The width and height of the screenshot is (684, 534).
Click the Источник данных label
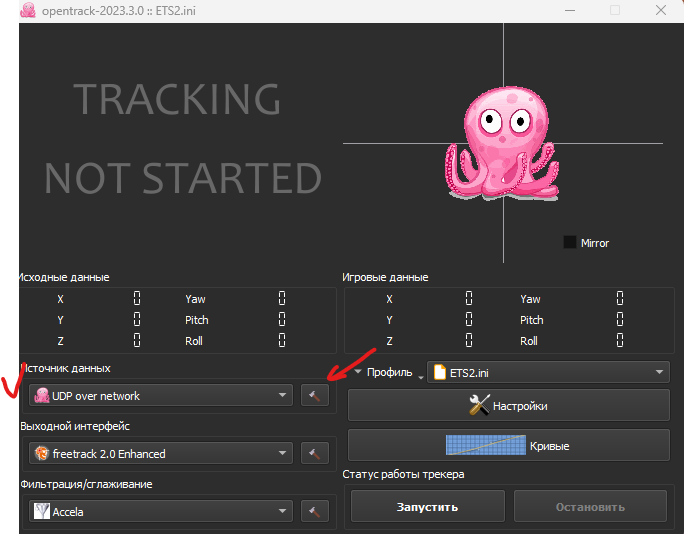[65, 368]
